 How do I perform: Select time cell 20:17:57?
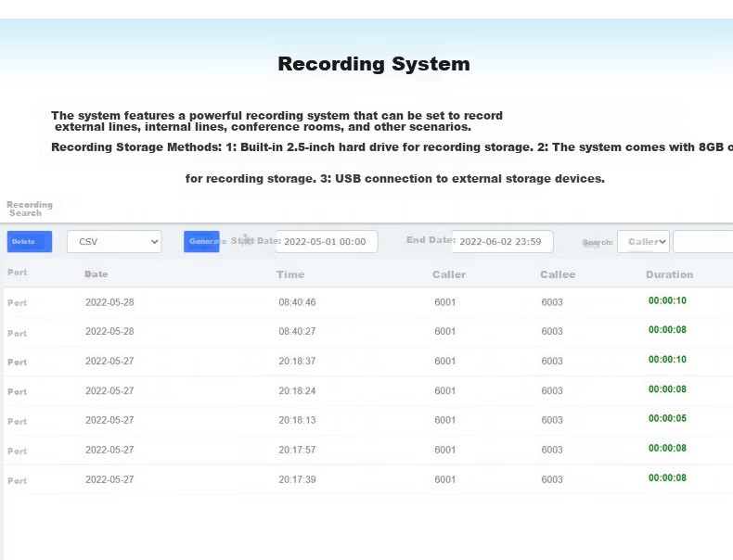pos(297,450)
